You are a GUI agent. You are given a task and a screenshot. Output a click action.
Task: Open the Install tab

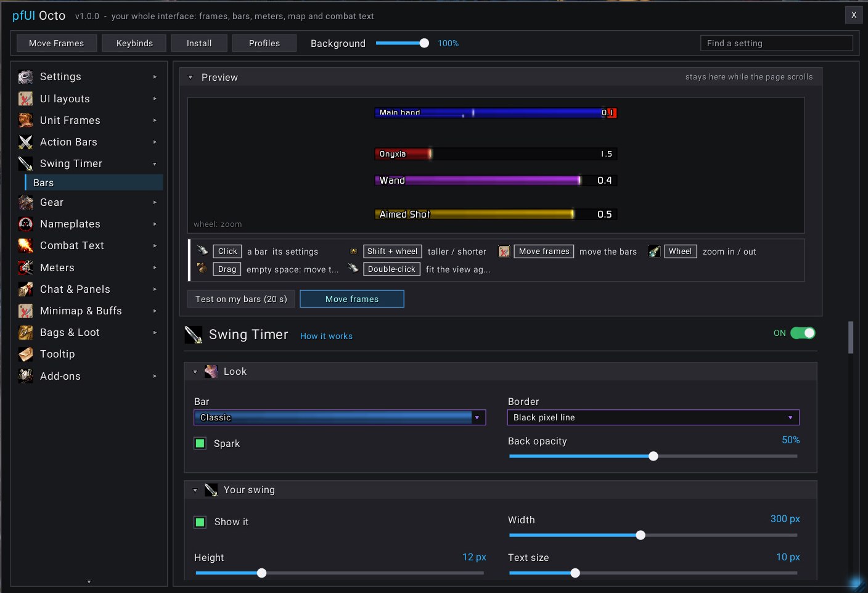coord(199,43)
